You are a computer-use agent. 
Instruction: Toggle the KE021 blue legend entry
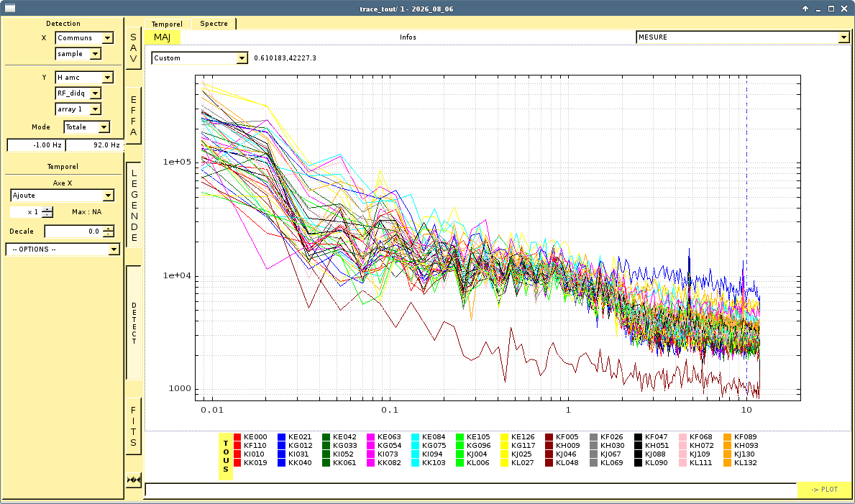[x=294, y=437]
